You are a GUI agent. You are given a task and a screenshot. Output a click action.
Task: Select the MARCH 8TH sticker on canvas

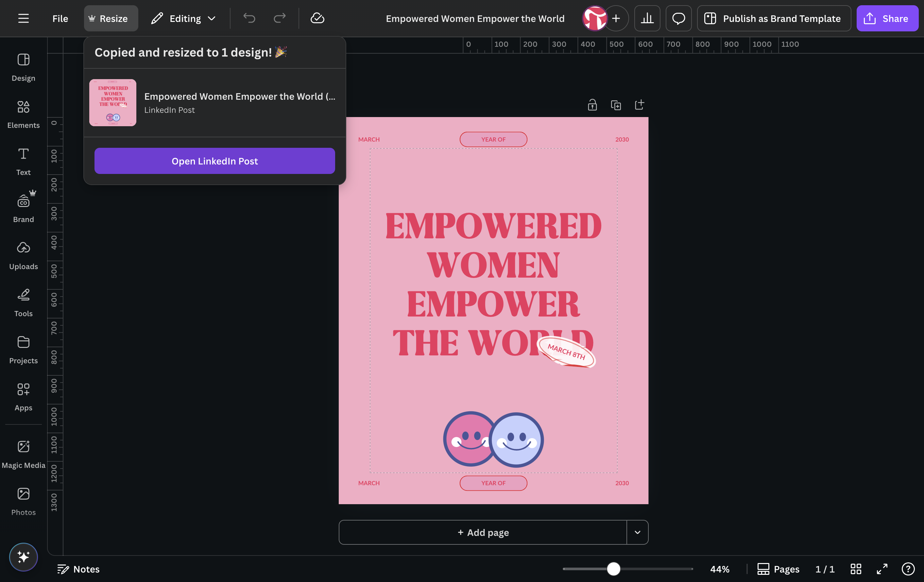coord(566,352)
